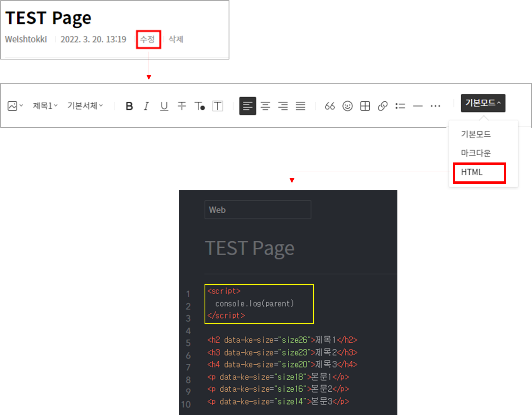Screen dimensions: 532x415
Task: Collapse the 기본모드 mode dropdown button
Action: point(483,103)
